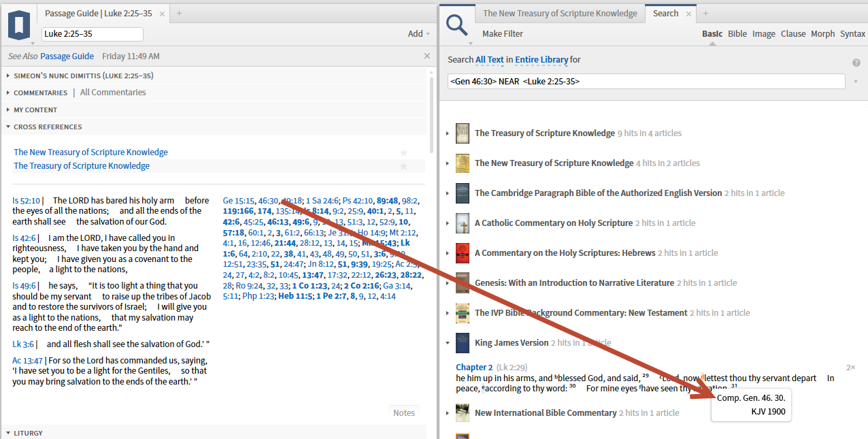Open The Treasury of Scripture Knowledge cross-reference link
The width and height of the screenshot is (868, 439).
pos(82,166)
